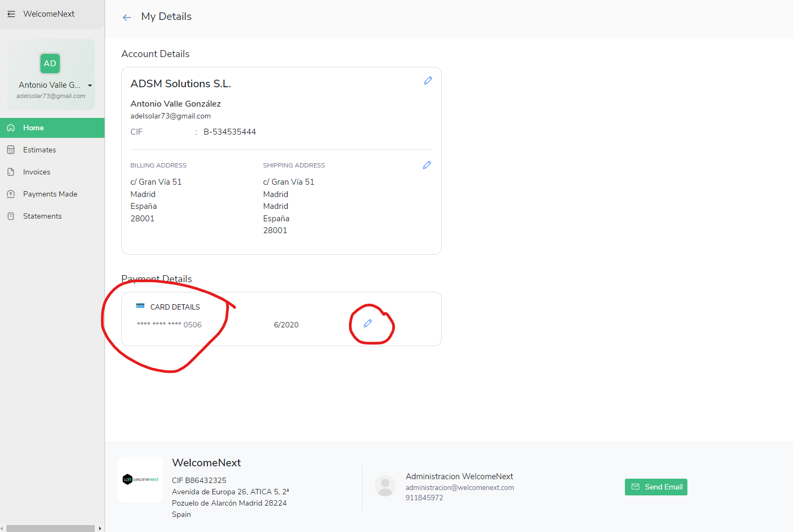Click the WelcomeNext title in sidebar header
This screenshot has height=532, width=793.
coord(48,14)
